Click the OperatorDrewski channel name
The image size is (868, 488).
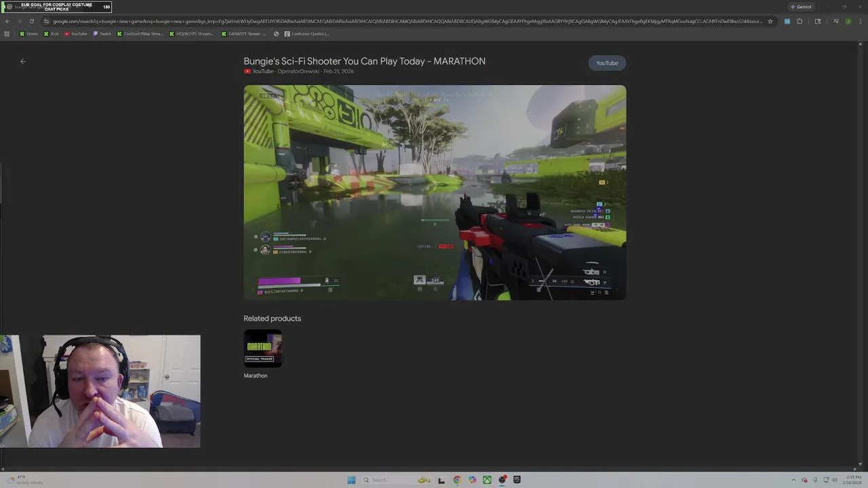coord(298,71)
